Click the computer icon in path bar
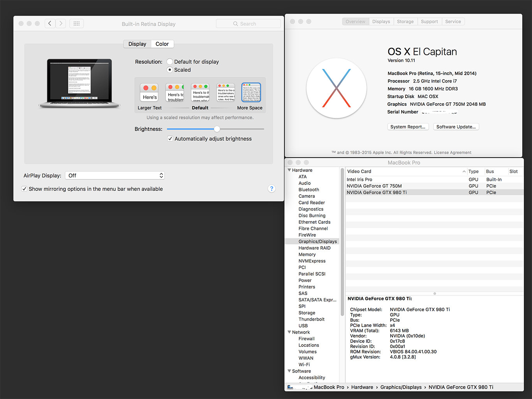The height and width of the screenshot is (399, 532). 290,387
